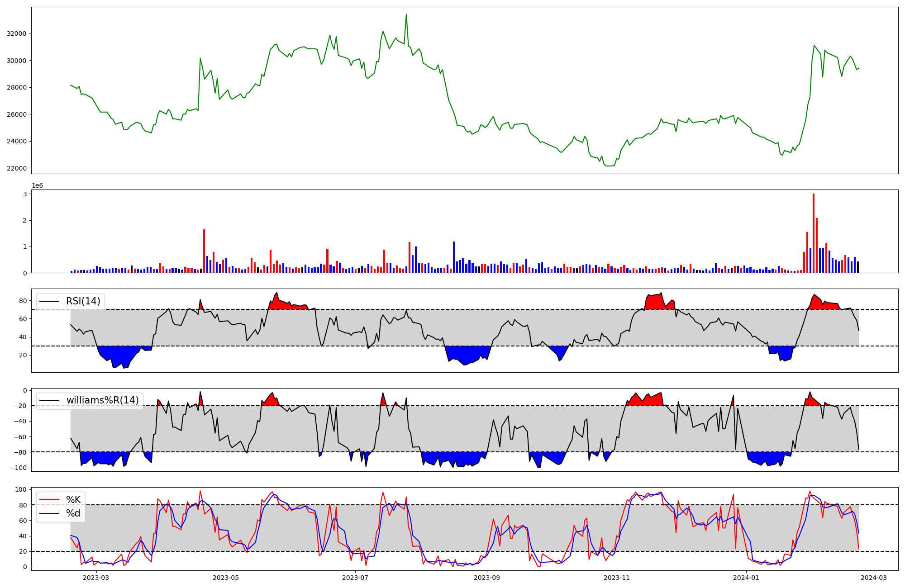Viewport: 905px width, 588px height.
Task: Click the 2023-03 x-axis date label
Action: coord(96,578)
